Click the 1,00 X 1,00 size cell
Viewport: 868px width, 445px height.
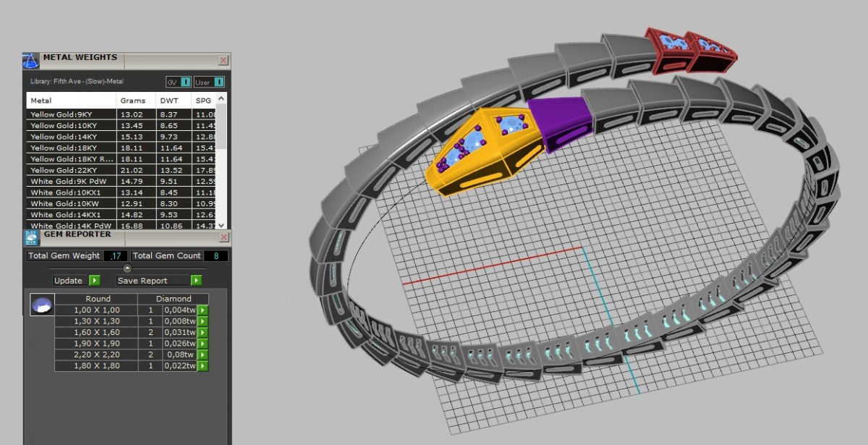(96, 310)
